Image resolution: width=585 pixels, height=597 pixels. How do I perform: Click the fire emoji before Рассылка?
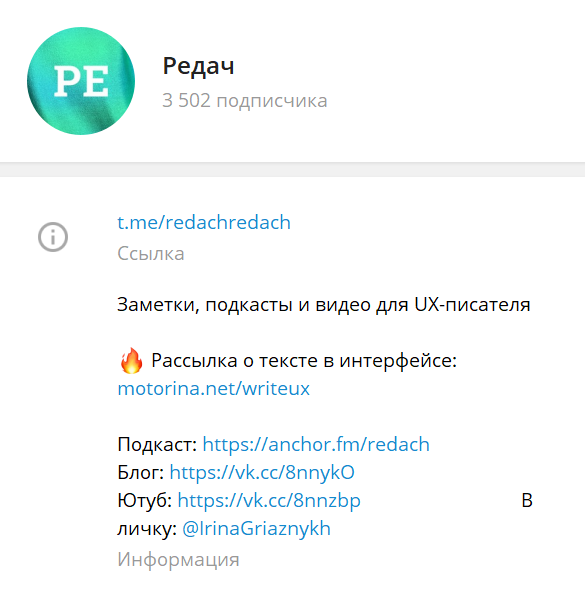coord(131,361)
